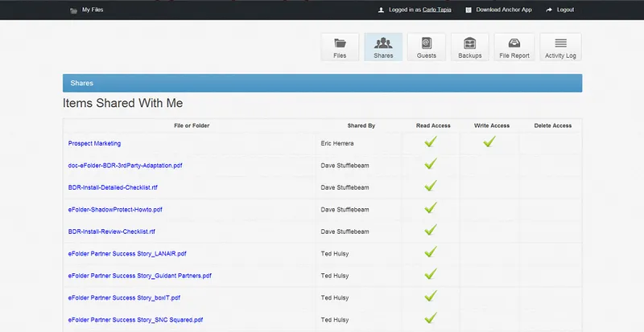Go to the Backups section

coord(470,47)
